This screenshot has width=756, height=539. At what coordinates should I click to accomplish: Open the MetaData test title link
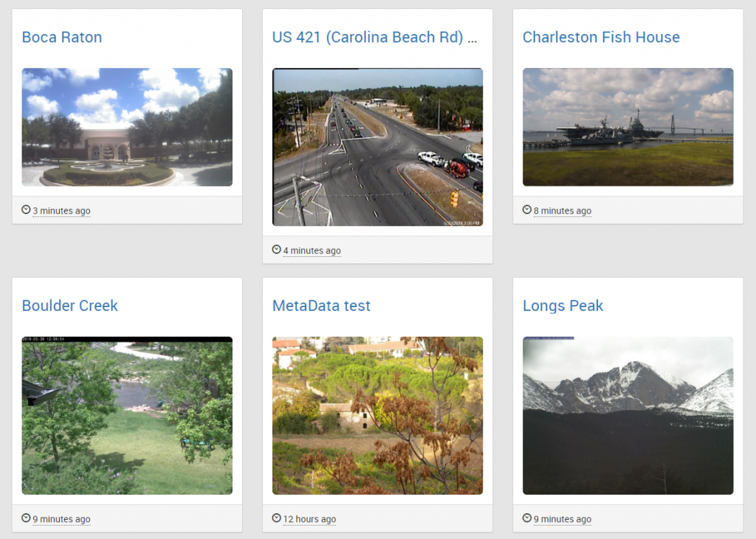(x=321, y=306)
